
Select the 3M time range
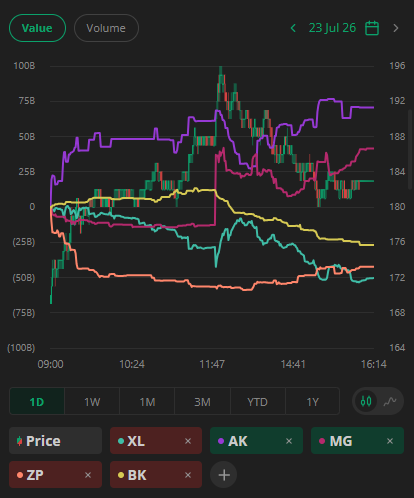tap(202, 402)
